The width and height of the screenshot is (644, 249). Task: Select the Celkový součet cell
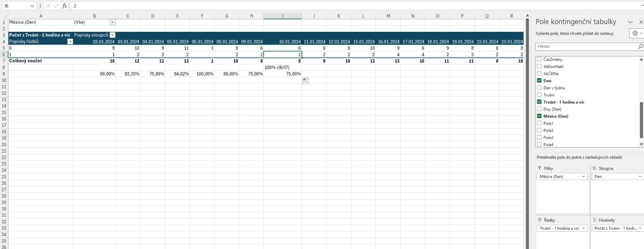point(41,61)
